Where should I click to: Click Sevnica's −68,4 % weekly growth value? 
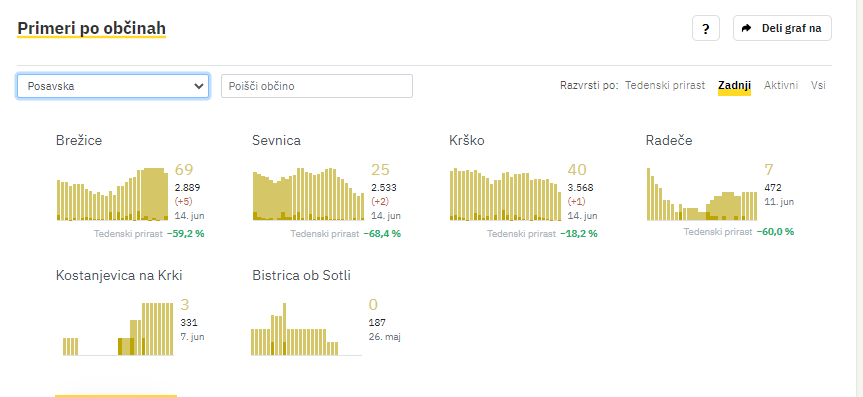tap(382, 233)
